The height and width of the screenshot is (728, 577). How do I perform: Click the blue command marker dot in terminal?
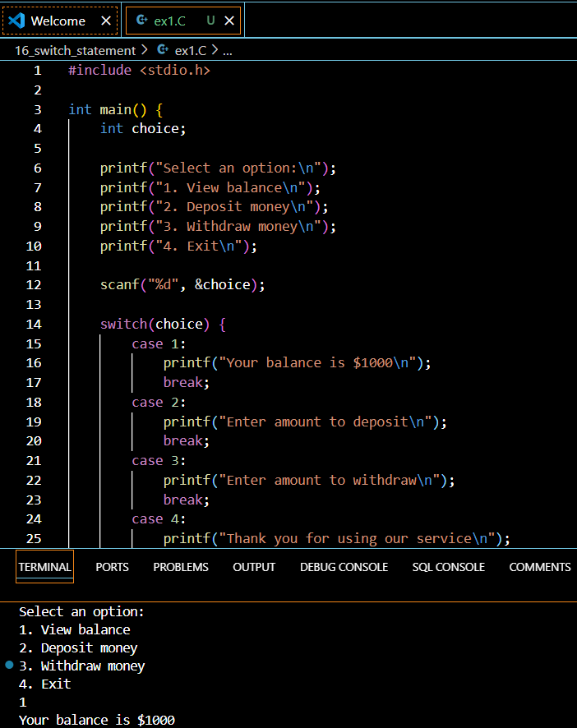[9, 665]
